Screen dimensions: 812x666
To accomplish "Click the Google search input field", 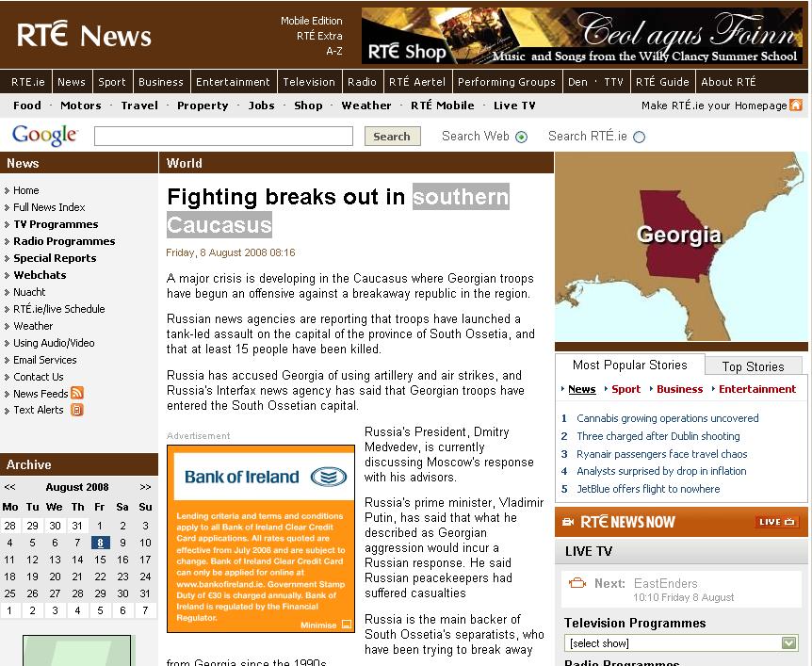I will coord(223,137).
